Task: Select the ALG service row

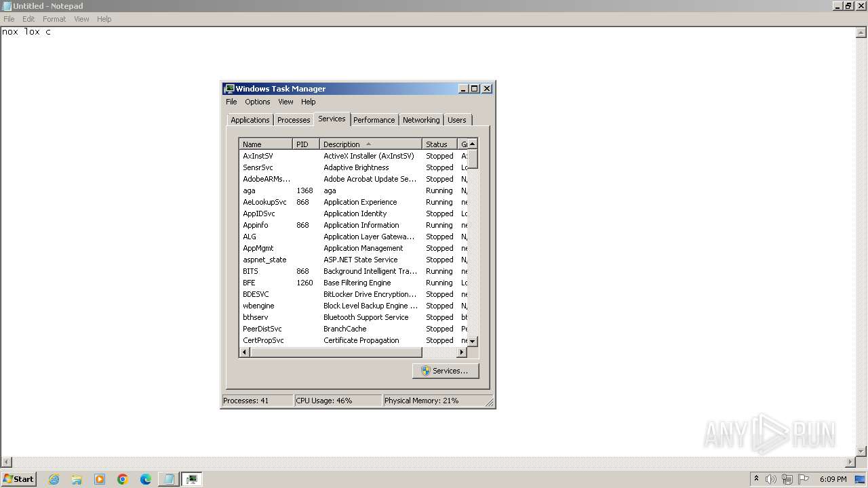Action: 353,237
